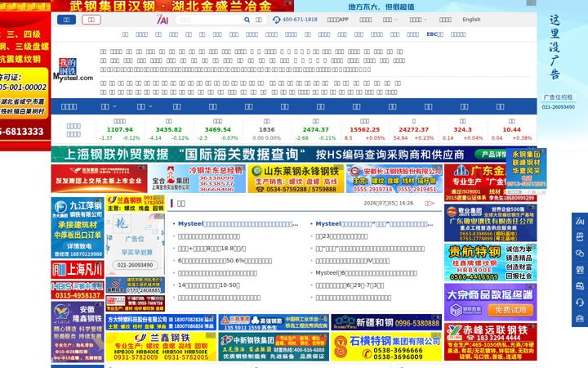588x368 pixels.
Task: Click the solid blue button at top left
Action: pos(66,20)
